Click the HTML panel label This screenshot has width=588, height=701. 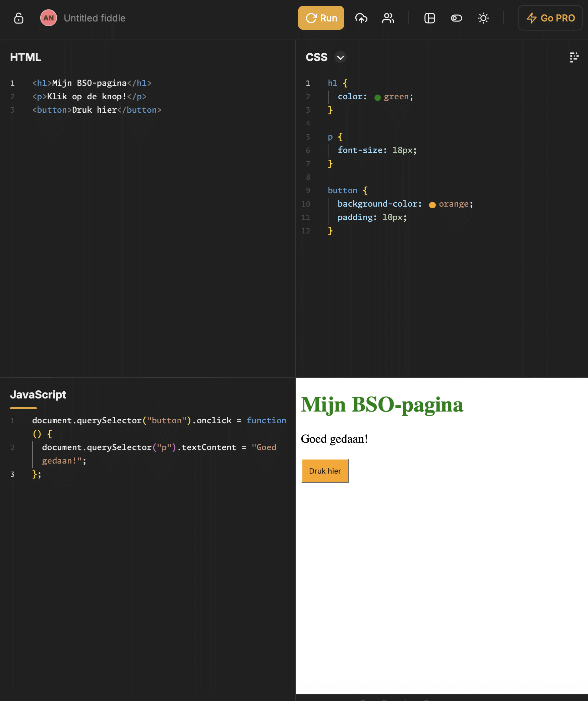point(25,57)
